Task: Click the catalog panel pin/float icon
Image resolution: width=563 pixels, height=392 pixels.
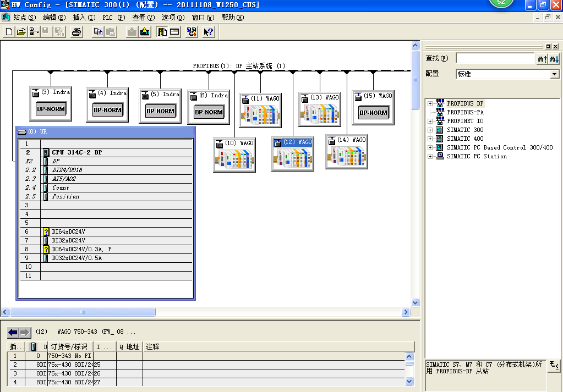Action: coord(548,46)
